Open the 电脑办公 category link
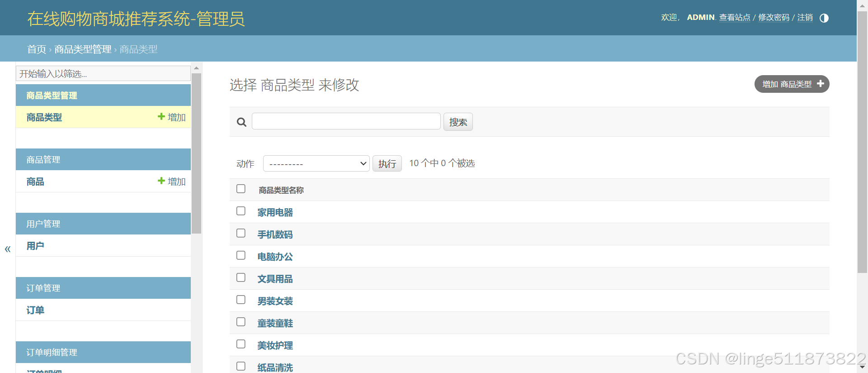 pyautogui.click(x=275, y=257)
